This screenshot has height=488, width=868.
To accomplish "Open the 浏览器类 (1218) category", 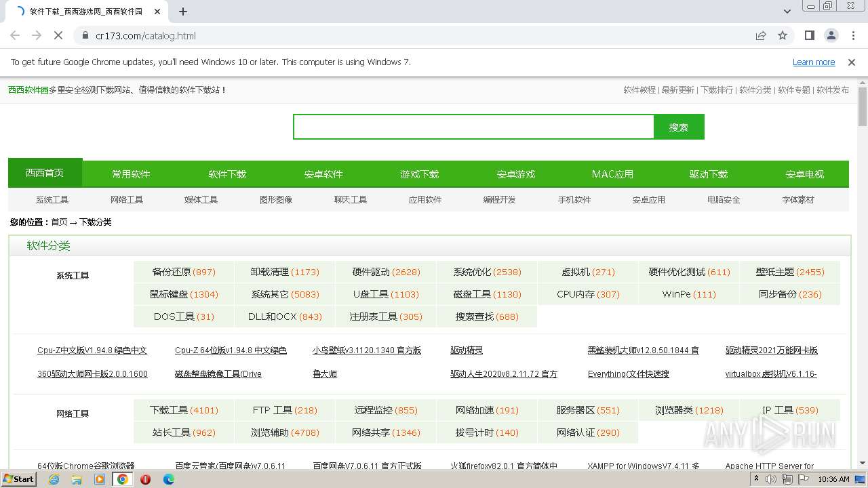I will pyautogui.click(x=689, y=410).
